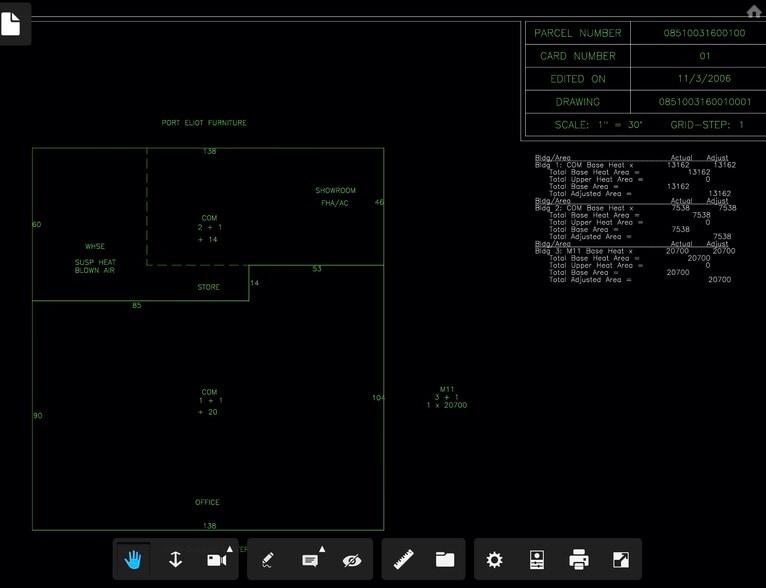Click the SUSP HEAT label
766x588 pixels.
pos(95,262)
